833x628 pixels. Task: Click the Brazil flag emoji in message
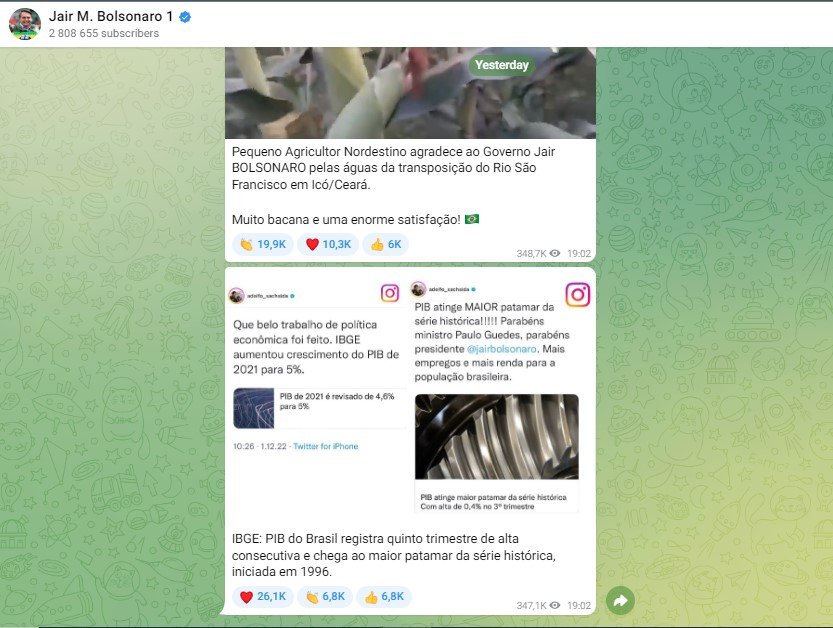tap(472, 219)
